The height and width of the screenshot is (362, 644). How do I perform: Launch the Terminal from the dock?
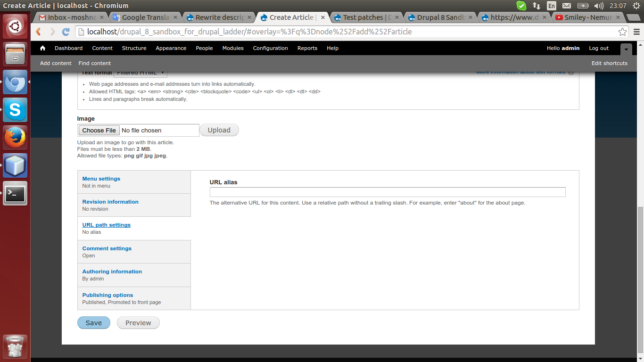click(15, 193)
